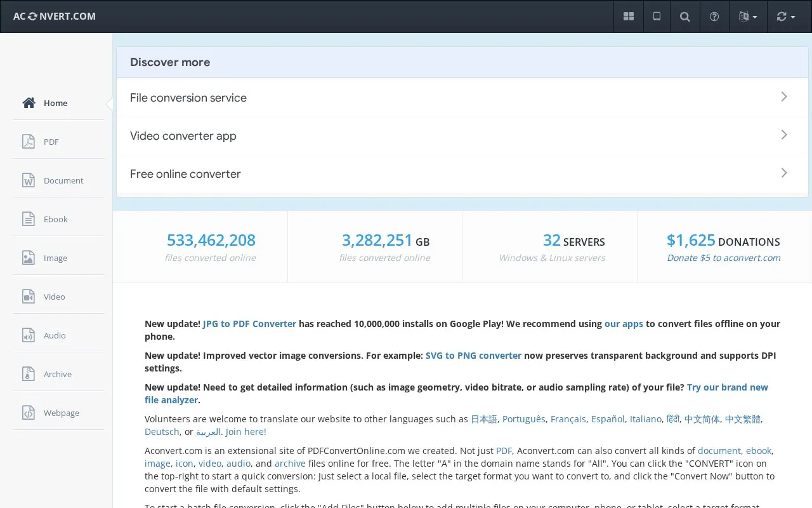The image size is (812, 508).
Task: Select Home in the sidebar
Action: (x=58, y=103)
